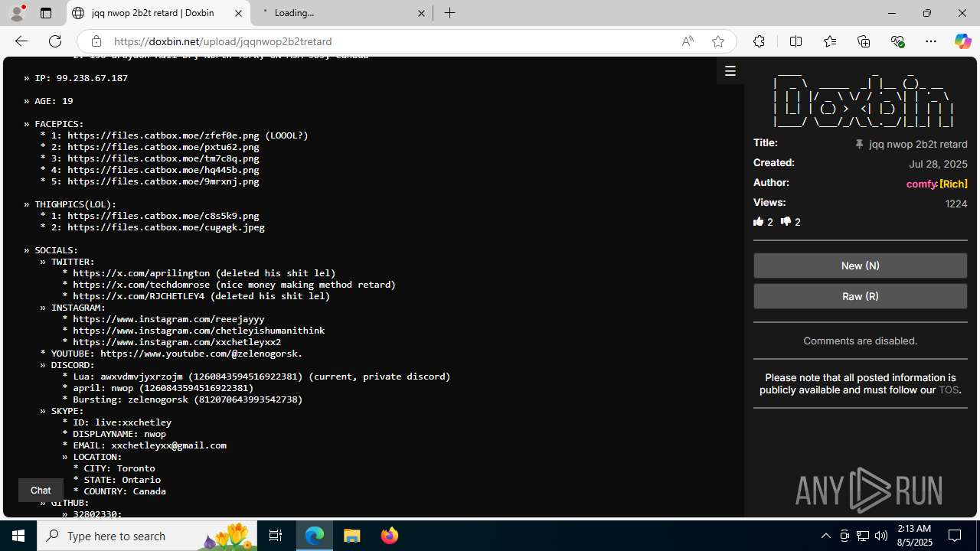Open the browser profile menu
The height and width of the screenshot is (551, 980).
pyautogui.click(x=17, y=13)
